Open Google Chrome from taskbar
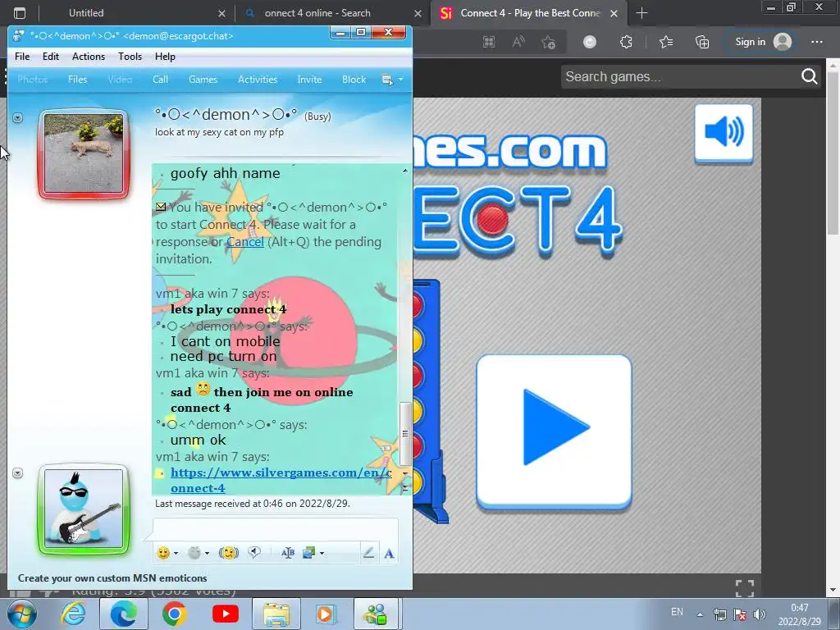Viewport: 840px width, 630px height. (x=174, y=614)
